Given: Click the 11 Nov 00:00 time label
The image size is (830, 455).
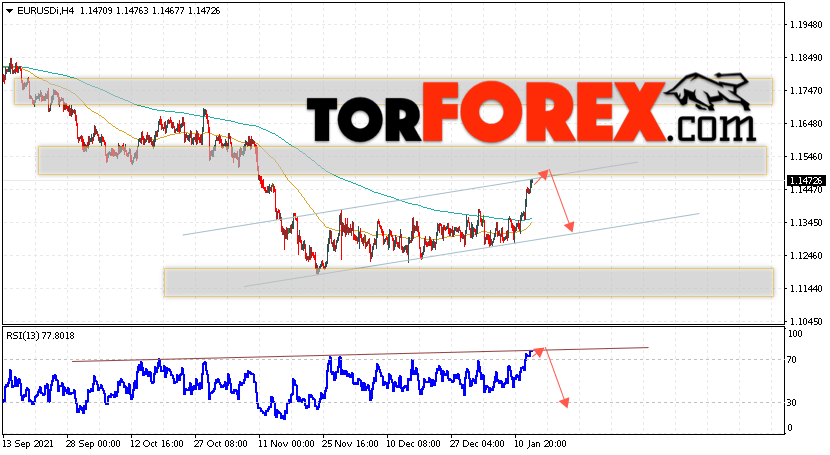Looking at the screenshot, I should click(x=286, y=443).
